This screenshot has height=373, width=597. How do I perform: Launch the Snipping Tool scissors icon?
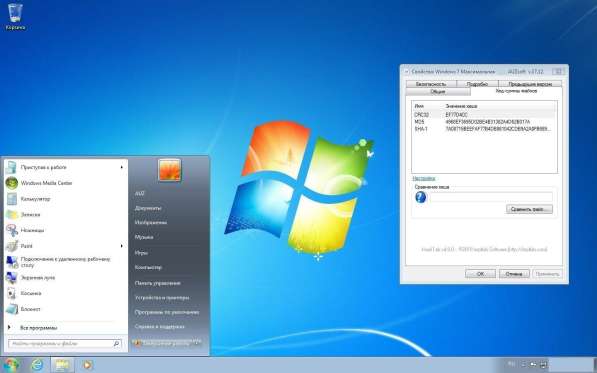click(11, 230)
